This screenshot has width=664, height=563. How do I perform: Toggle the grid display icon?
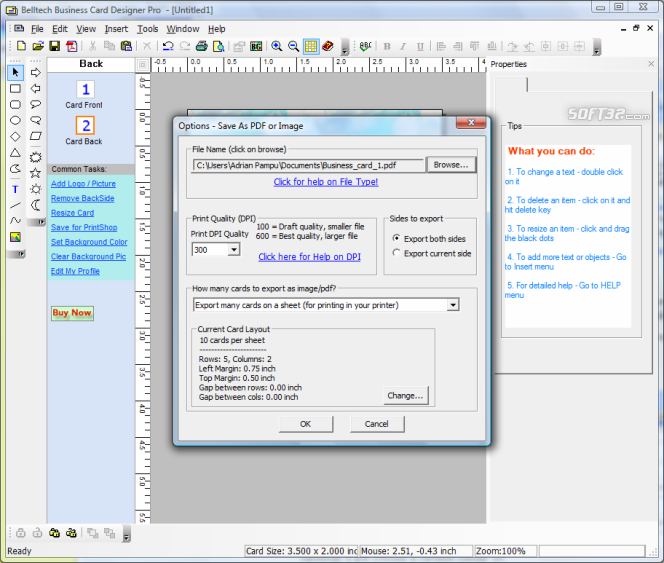[311, 46]
